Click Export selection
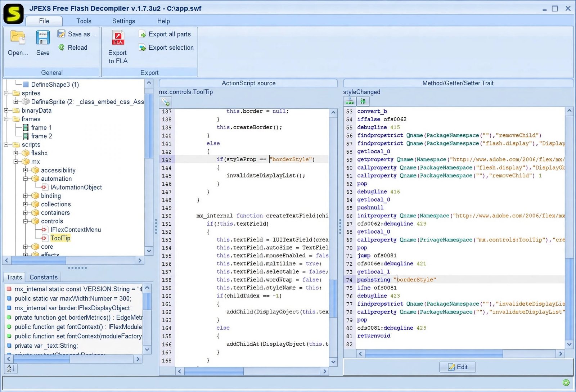This screenshot has height=392, width=576. (x=166, y=48)
